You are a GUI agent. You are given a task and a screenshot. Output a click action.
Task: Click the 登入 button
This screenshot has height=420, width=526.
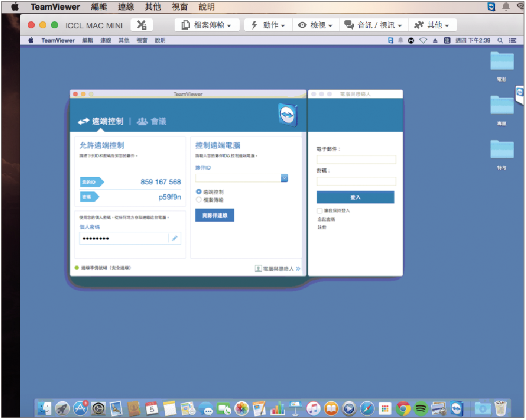point(356,197)
